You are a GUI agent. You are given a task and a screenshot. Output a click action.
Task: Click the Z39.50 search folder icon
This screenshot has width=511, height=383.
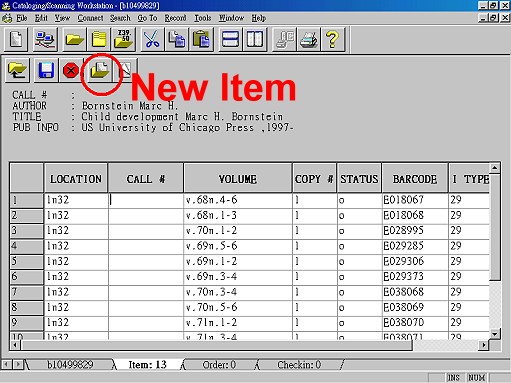pos(124,39)
